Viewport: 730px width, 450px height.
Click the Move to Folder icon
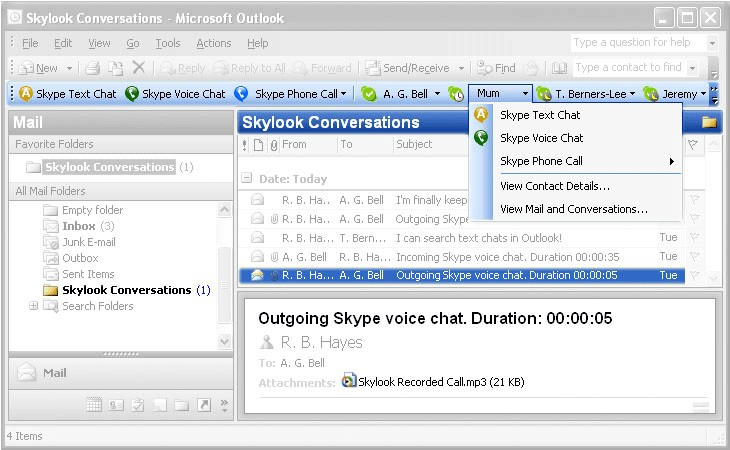pyautogui.click(x=115, y=68)
